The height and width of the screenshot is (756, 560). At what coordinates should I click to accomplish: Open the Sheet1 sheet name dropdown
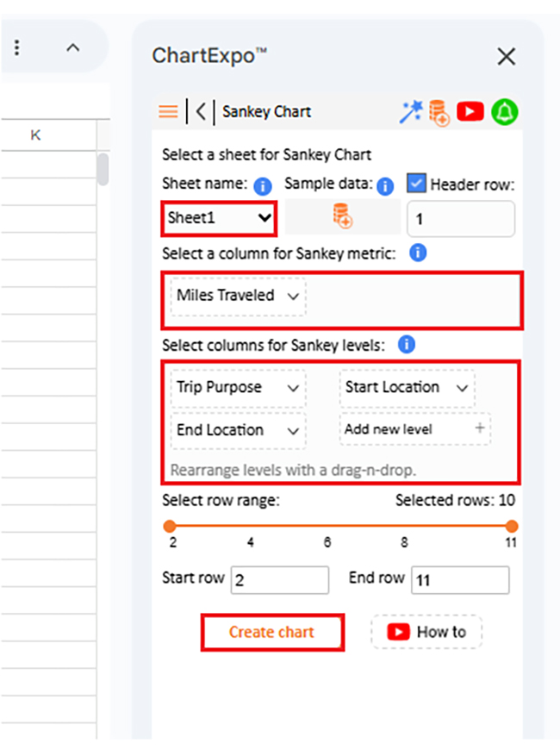point(220,218)
